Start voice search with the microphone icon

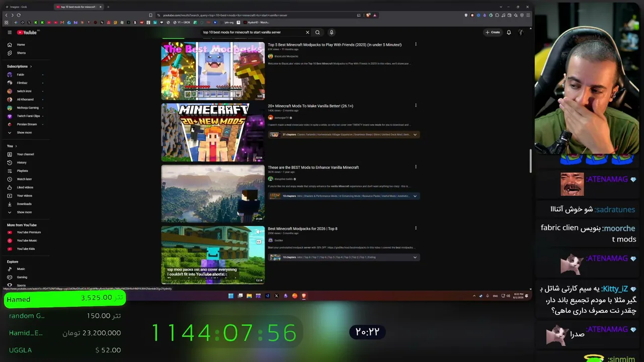(332, 32)
